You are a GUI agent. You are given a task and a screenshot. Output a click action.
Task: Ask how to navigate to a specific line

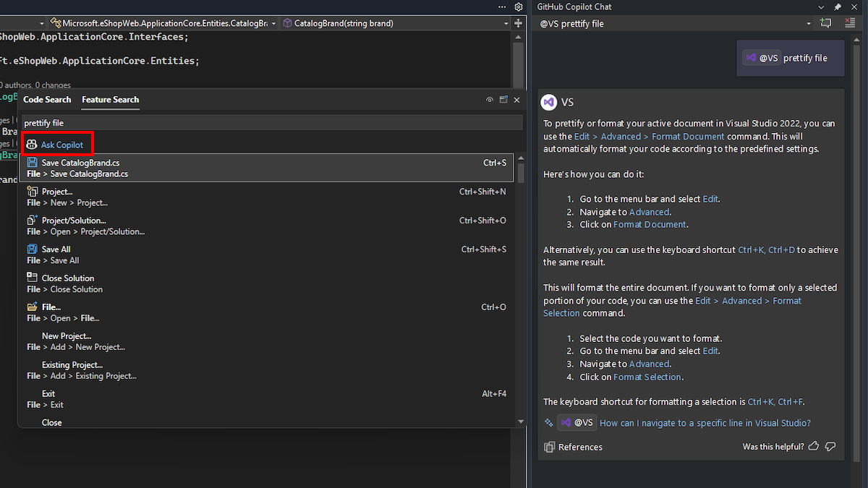point(705,422)
